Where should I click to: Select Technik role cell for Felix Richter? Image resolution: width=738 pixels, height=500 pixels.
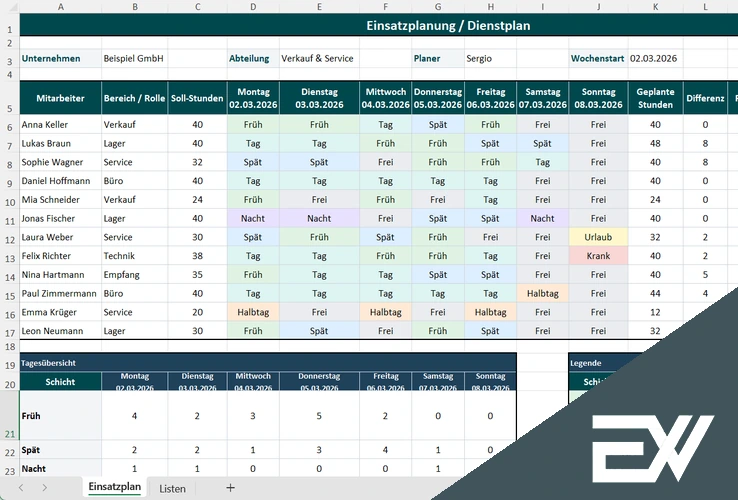(134, 256)
